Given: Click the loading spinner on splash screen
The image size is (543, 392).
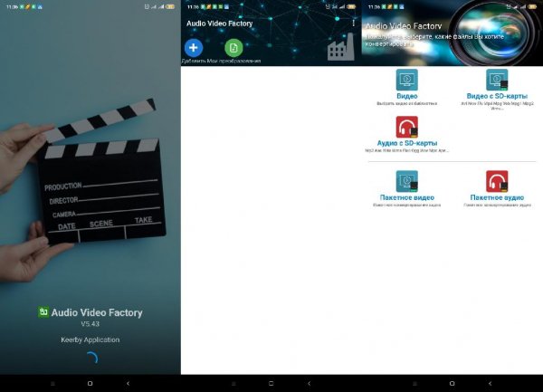Looking at the screenshot, I should click(x=91, y=359).
